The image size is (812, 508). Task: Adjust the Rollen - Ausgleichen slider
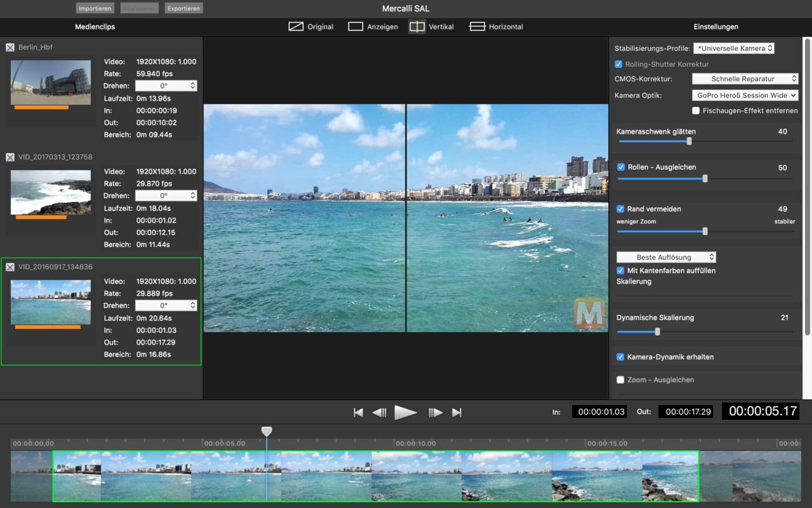tap(705, 178)
